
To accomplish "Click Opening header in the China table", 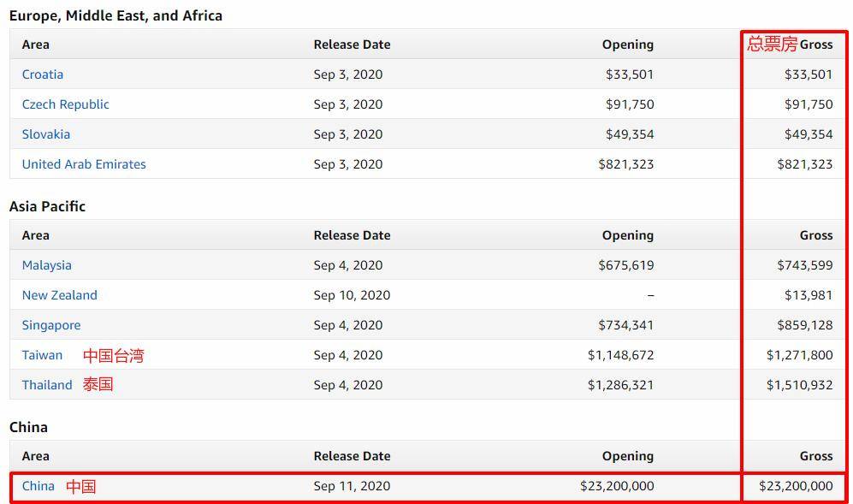I will click(627, 456).
